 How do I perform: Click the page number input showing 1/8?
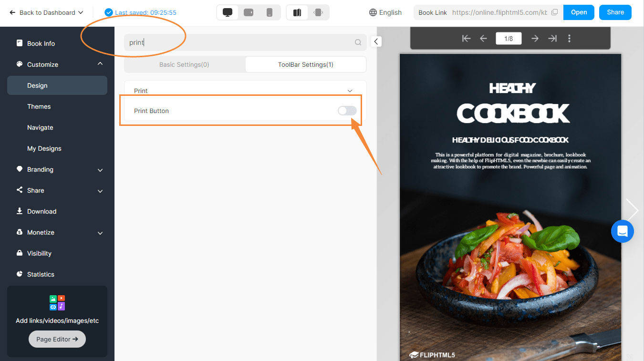(508, 38)
